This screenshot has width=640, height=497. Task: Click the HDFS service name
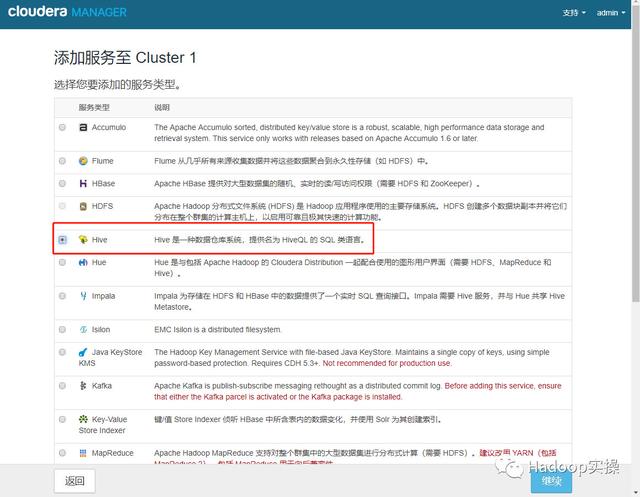[x=102, y=206]
